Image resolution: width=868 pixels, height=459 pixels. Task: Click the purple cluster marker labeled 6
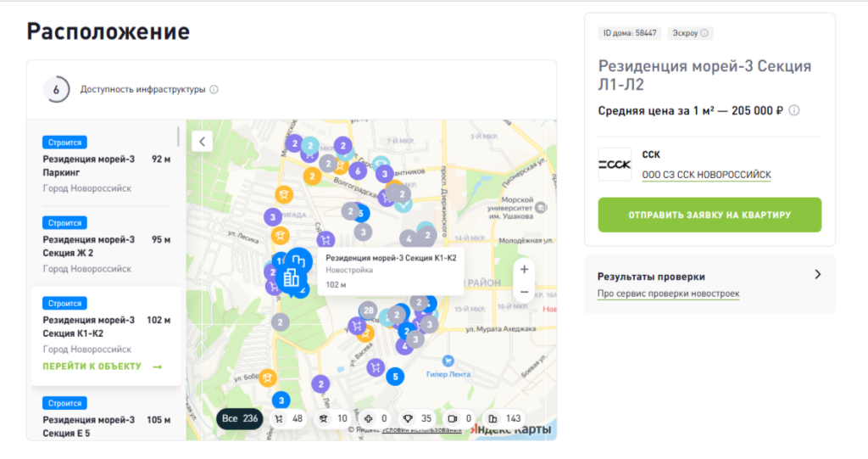(358, 171)
